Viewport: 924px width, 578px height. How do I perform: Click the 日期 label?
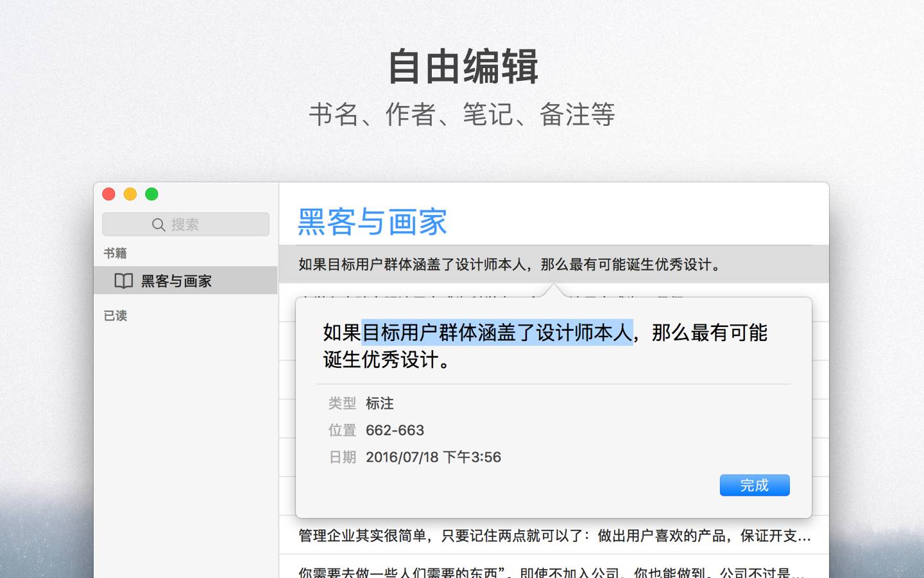coord(342,457)
